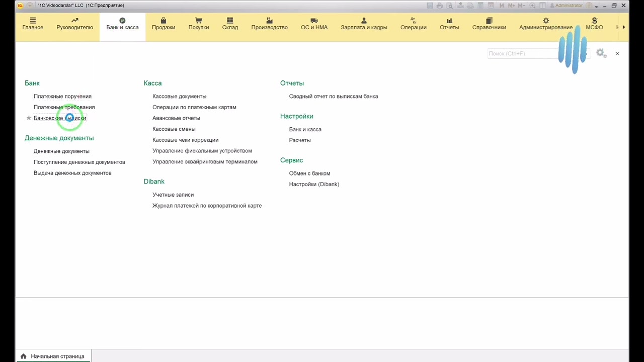Open the ОС и НМА section
644x362 pixels.
314,24
